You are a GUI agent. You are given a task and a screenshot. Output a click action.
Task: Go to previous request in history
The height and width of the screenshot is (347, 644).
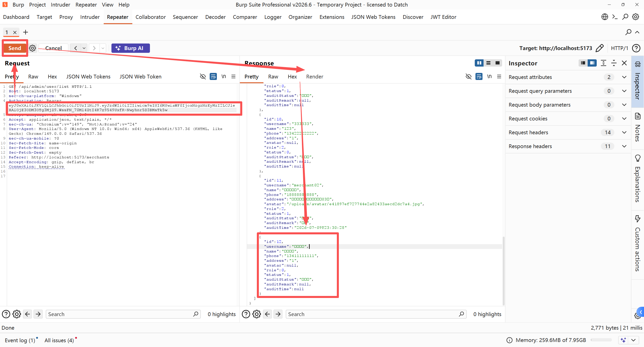pos(75,48)
